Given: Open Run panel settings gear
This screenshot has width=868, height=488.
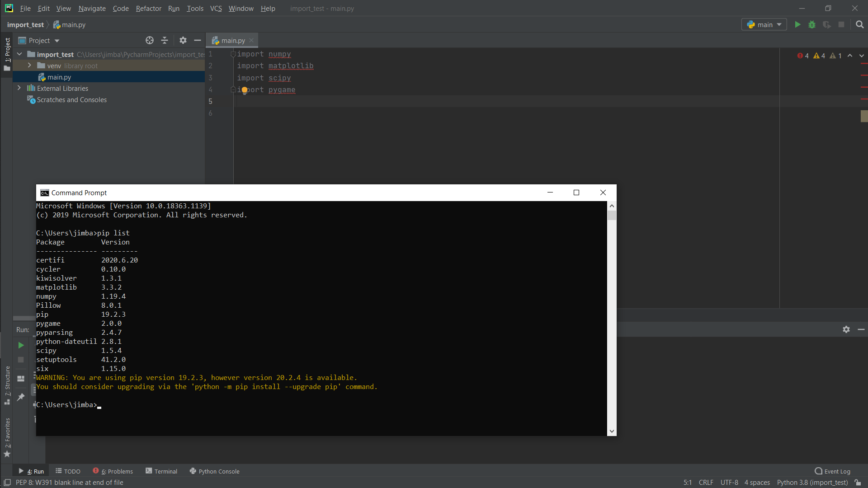Looking at the screenshot, I should click(x=846, y=329).
